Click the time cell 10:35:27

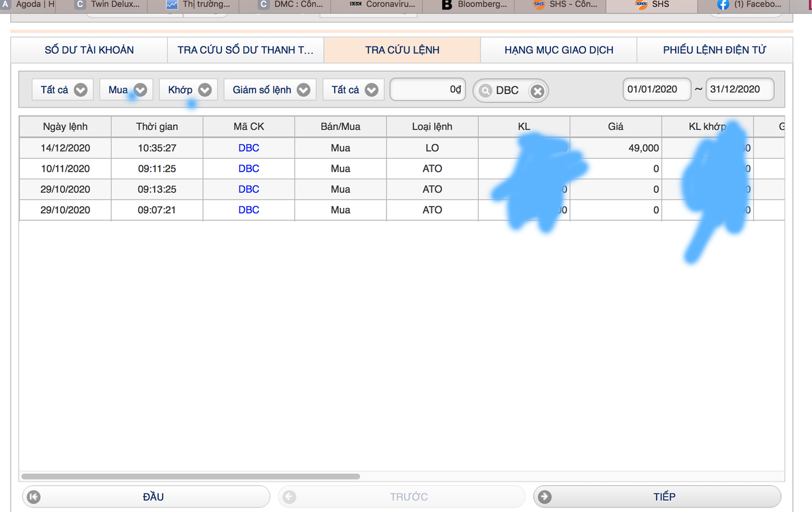click(157, 148)
